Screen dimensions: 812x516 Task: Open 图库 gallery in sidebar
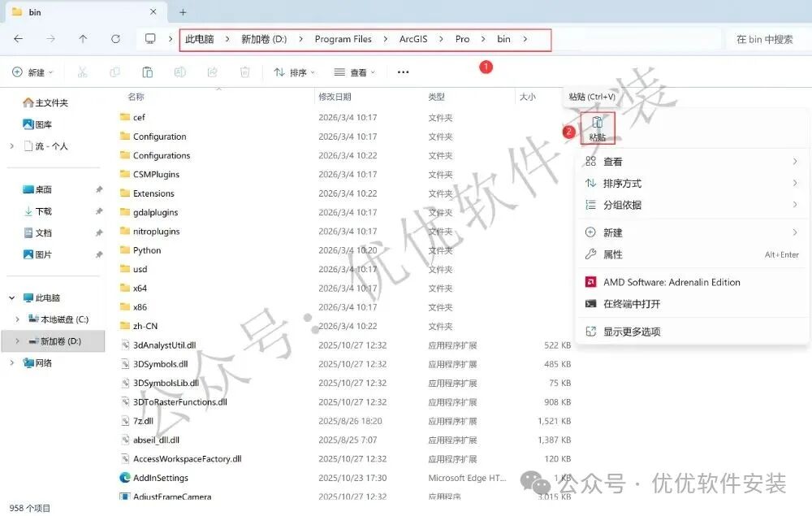click(37, 124)
